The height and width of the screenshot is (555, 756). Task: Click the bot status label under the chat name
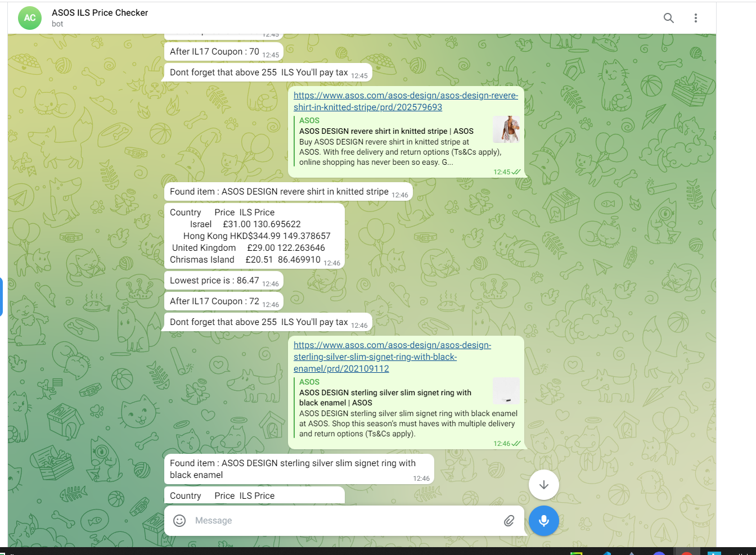coord(57,24)
